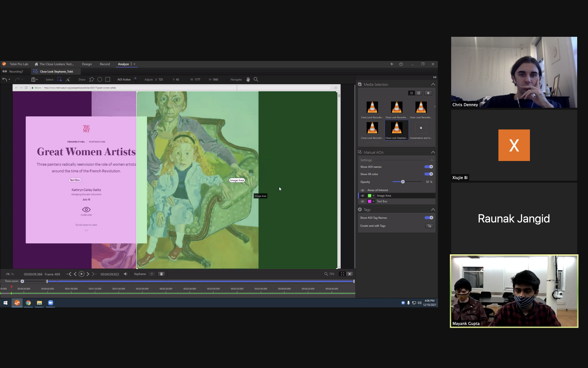588x368 pixels.
Task: Hide the Text Box AOI eye icon
Action: pyautogui.click(x=363, y=201)
